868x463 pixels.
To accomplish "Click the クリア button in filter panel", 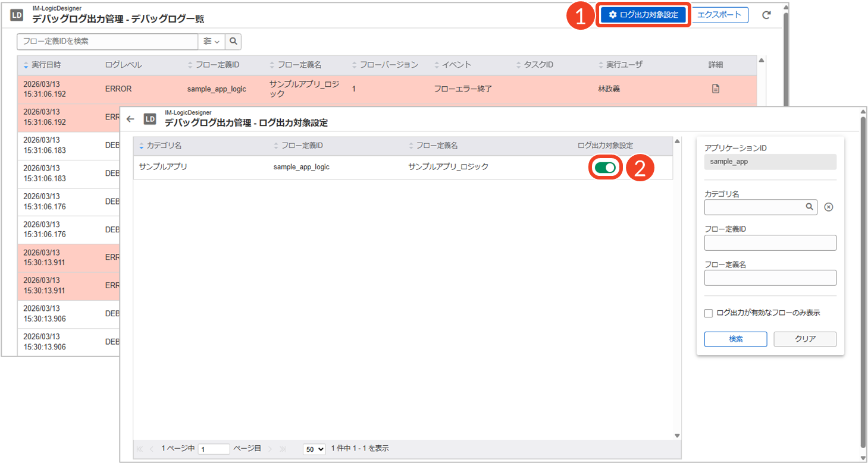I will (805, 339).
